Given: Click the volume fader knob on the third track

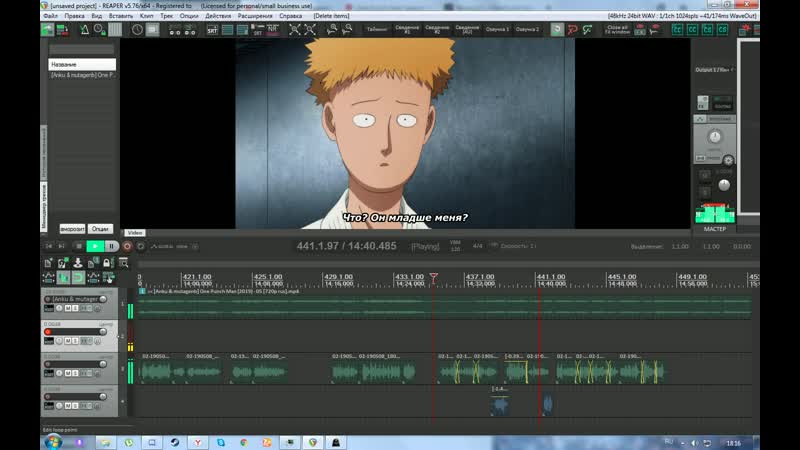Looking at the screenshot, I should click(103, 364).
